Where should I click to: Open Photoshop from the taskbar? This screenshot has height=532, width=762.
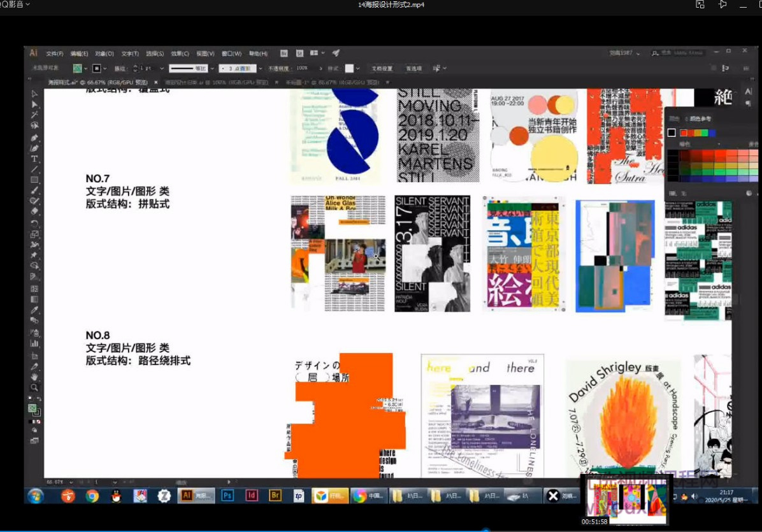pos(226,496)
